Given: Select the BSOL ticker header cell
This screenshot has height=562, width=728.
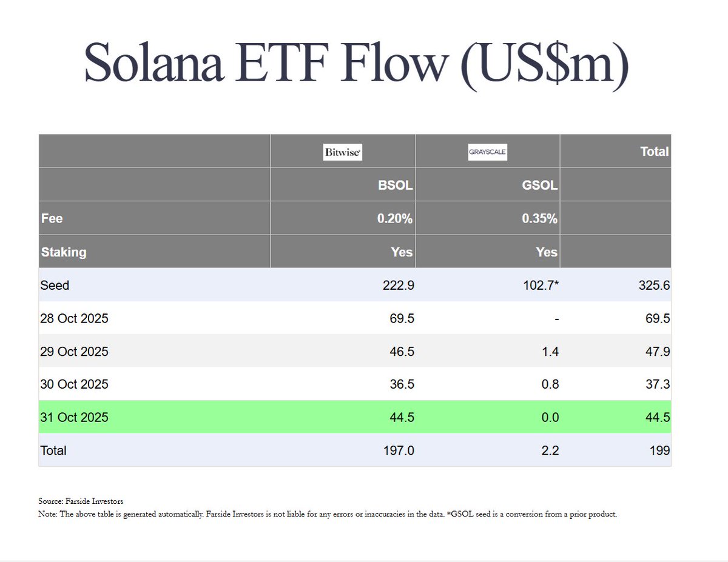Looking at the screenshot, I should [396, 186].
